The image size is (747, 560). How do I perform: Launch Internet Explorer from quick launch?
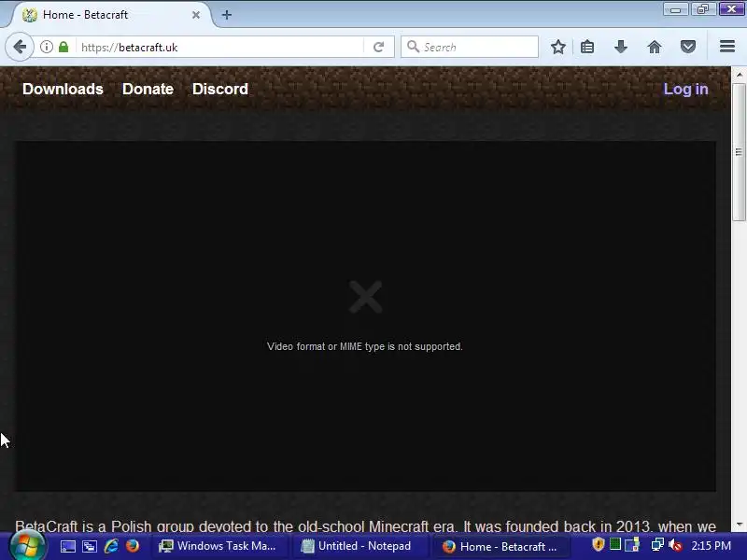[x=111, y=546]
